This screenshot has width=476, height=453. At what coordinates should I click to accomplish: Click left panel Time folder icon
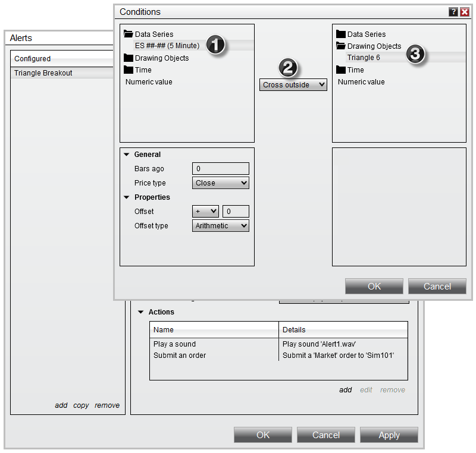pos(129,70)
